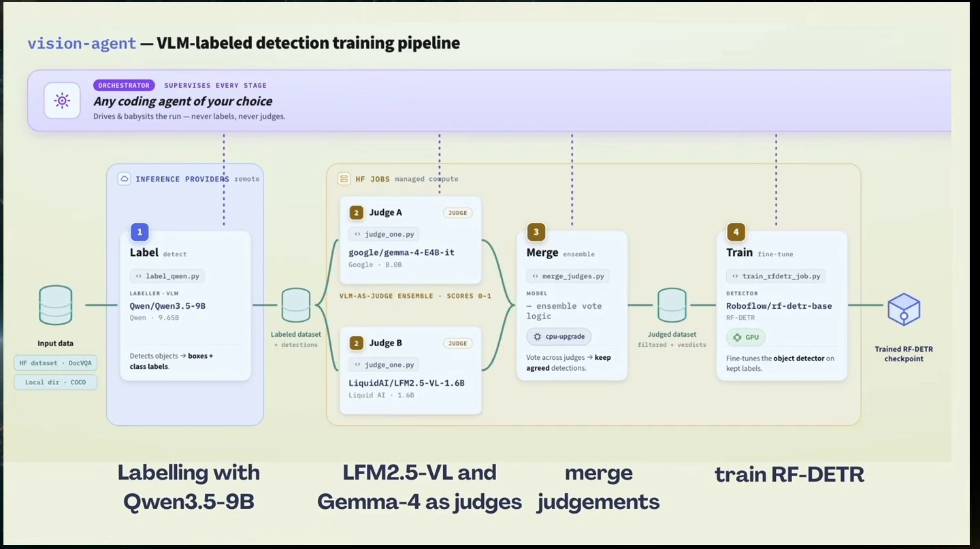This screenshot has height=549, width=980.
Task: Click the Qwen/Qwen3.5-9B model name
Action: point(167,306)
